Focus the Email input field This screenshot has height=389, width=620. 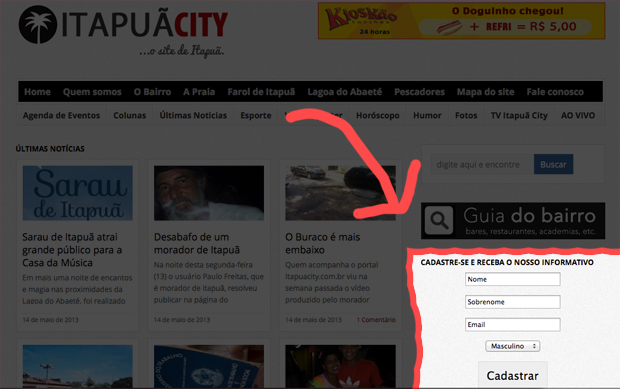pos(512,325)
